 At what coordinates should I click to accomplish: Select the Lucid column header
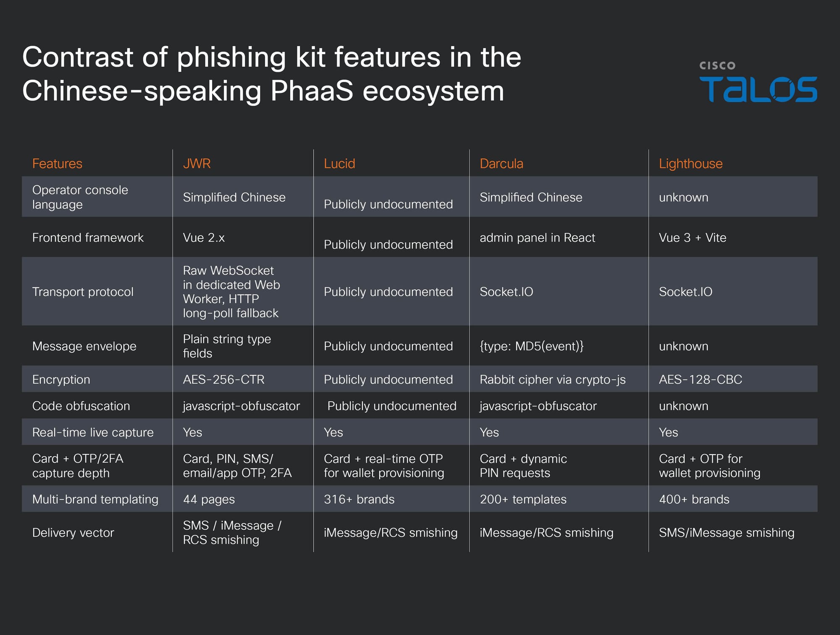pos(339,163)
